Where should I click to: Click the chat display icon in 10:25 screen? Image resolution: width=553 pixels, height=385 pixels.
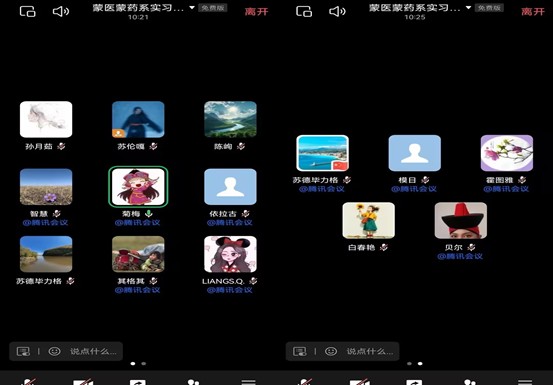tap(300, 351)
